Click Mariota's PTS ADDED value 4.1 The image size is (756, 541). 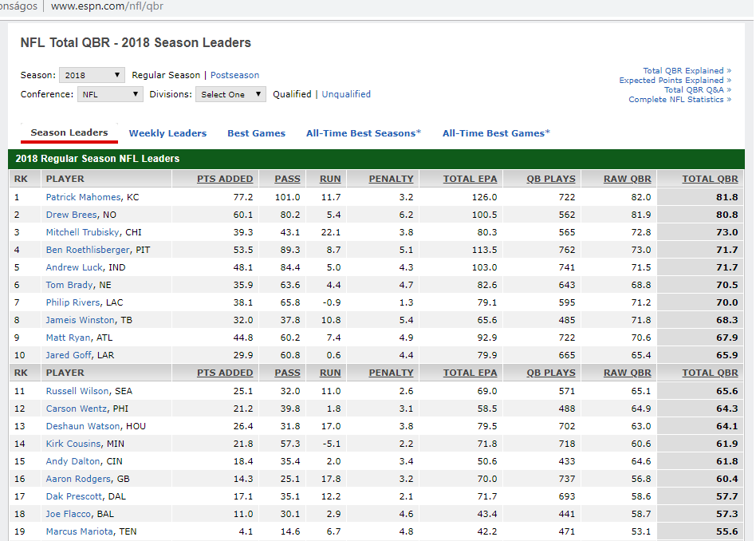pyautogui.click(x=246, y=531)
